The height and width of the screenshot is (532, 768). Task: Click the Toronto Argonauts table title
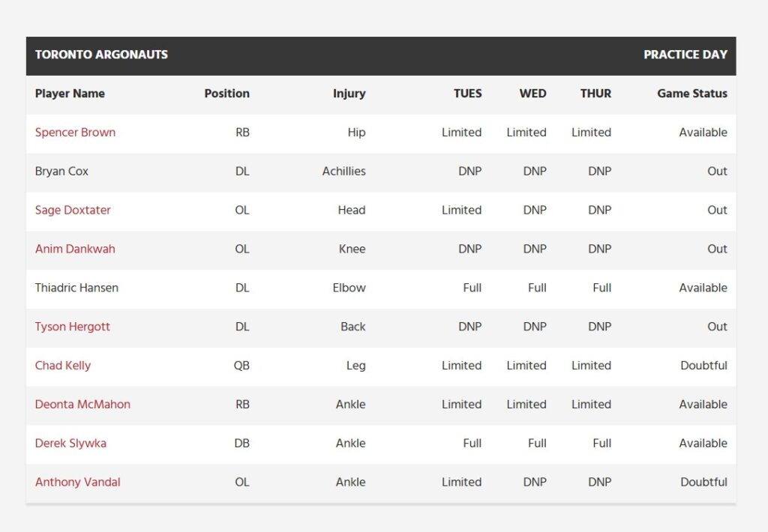(101, 55)
